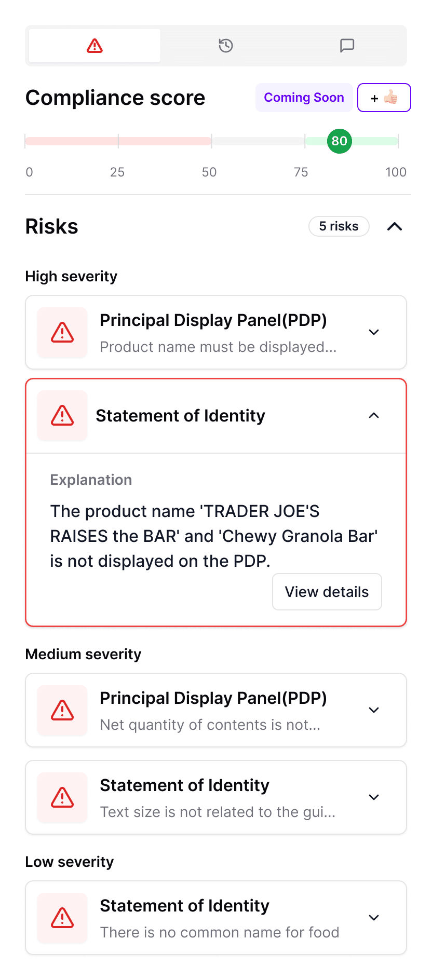Collapse the expanded Statement of Identity card
Image resolution: width=432 pixels, height=980 pixels.
(x=374, y=416)
